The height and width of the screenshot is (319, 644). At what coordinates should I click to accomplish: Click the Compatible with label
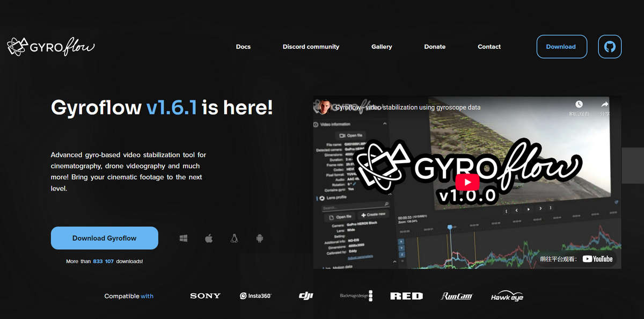[129, 296]
